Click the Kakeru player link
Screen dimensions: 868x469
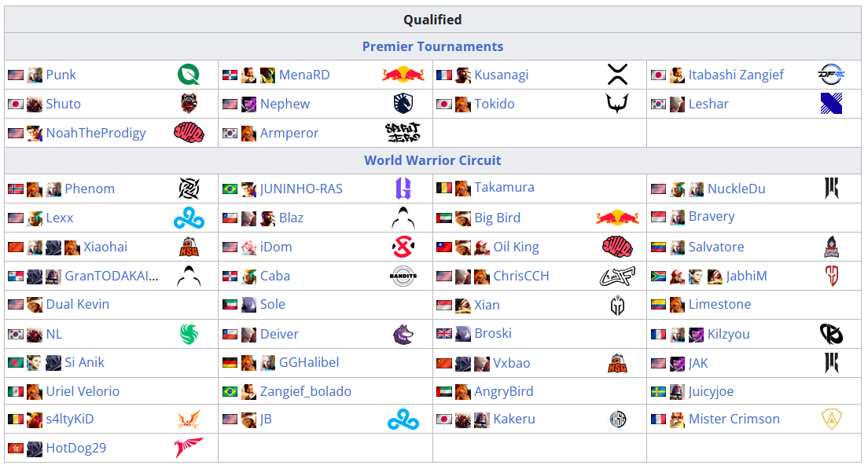pyautogui.click(x=514, y=420)
